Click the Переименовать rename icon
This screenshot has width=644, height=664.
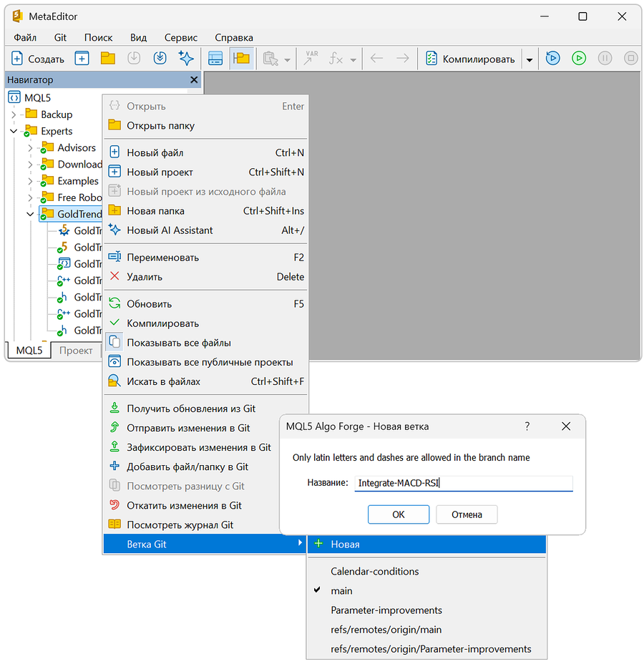(114, 257)
